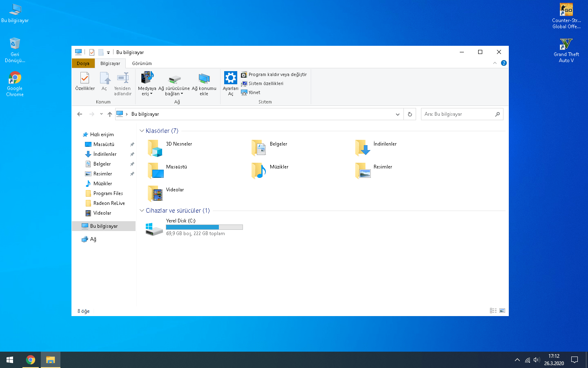Open the Windows Start menu

(10, 360)
